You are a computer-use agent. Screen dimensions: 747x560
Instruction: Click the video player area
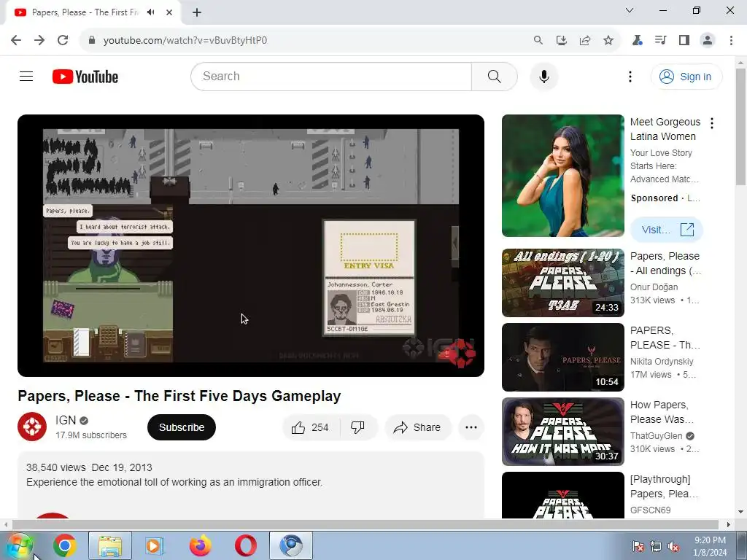click(x=251, y=245)
